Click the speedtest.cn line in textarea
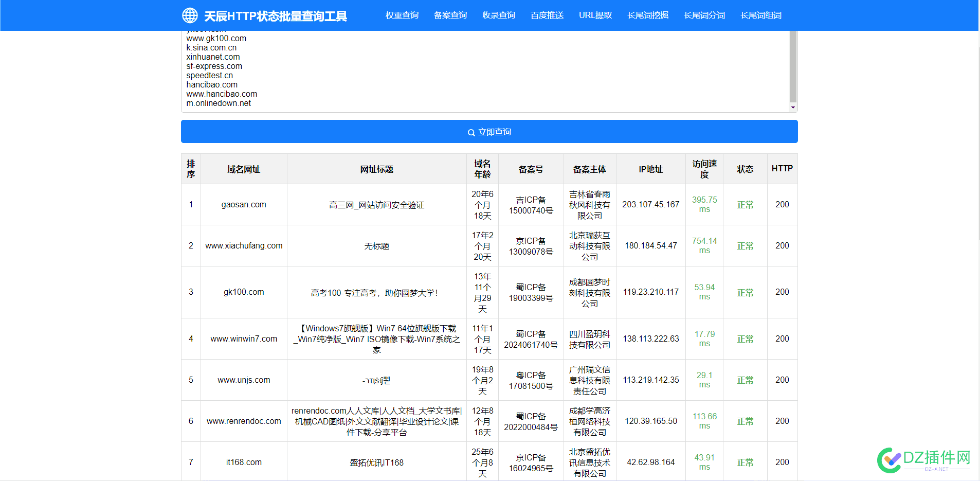Image resolution: width=980 pixels, height=481 pixels. click(x=209, y=76)
